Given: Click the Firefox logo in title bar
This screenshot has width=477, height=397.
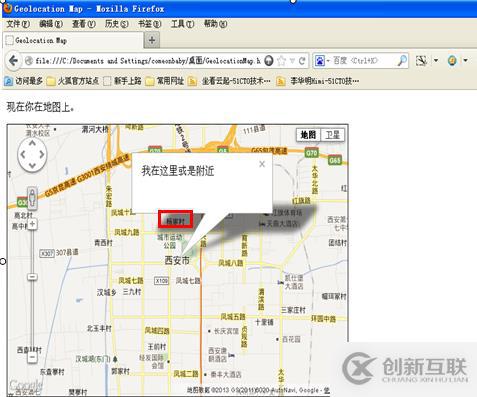Looking at the screenshot, I should [8, 8].
